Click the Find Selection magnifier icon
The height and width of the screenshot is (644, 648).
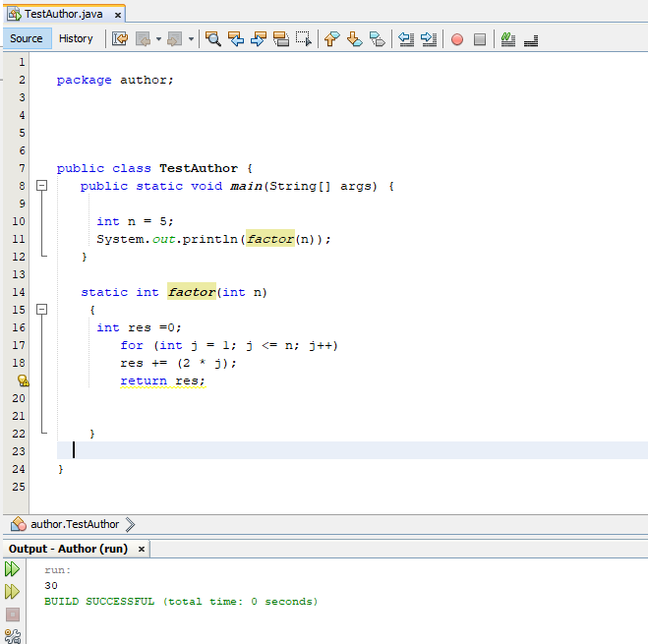pos(213,39)
